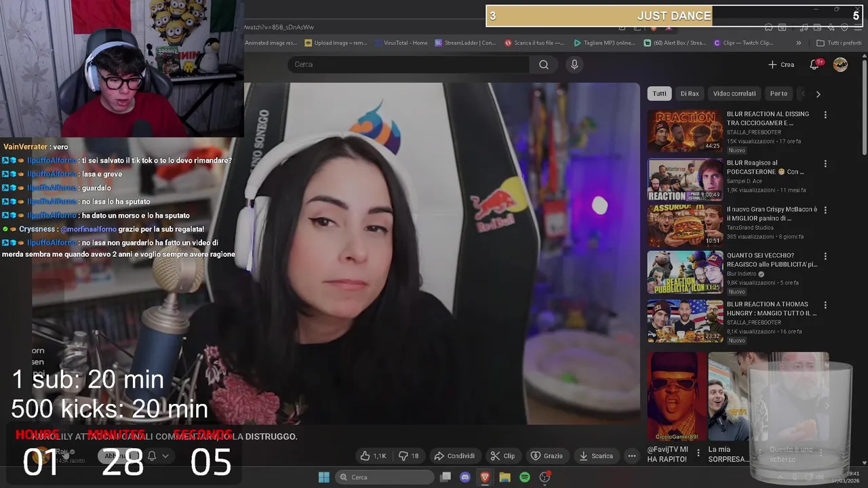Click the Windows taskbar Cerca search box
This screenshot has height=488, width=868.
(385, 477)
